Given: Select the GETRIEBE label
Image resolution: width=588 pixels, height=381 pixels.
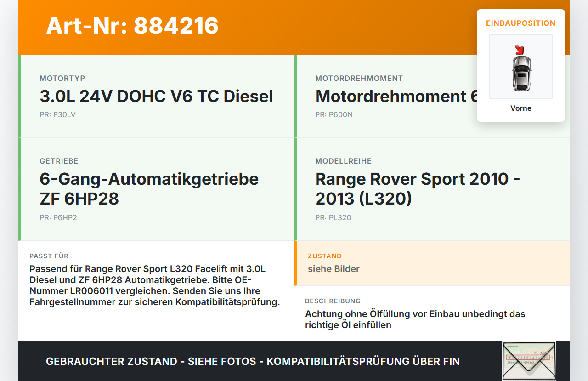Looking at the screenshot, I should tap(59, 161).
